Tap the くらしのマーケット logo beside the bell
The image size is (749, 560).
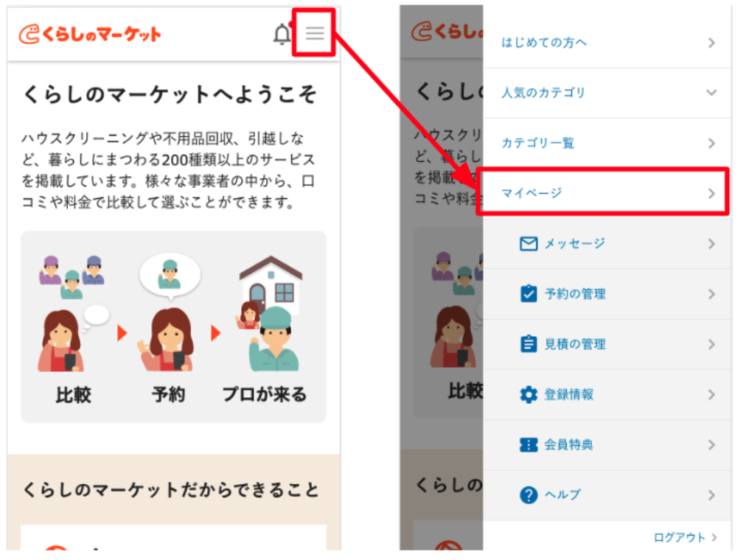[90, 35]
